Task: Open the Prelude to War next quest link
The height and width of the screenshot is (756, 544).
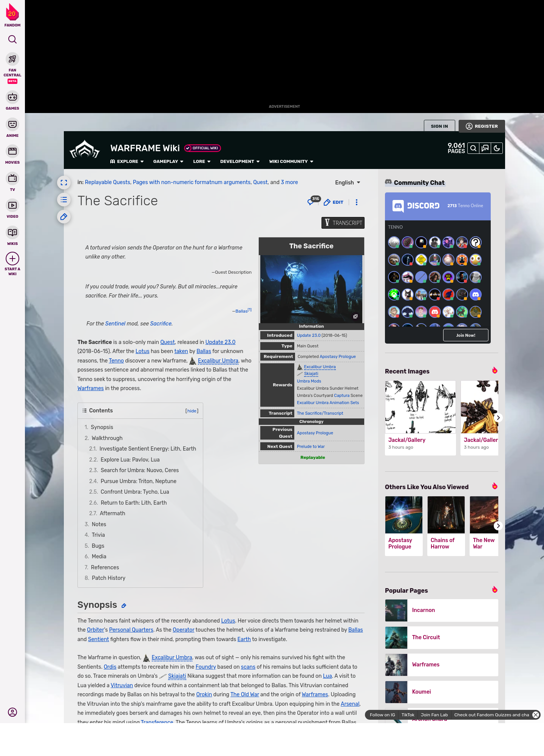Action: point(311,446)
